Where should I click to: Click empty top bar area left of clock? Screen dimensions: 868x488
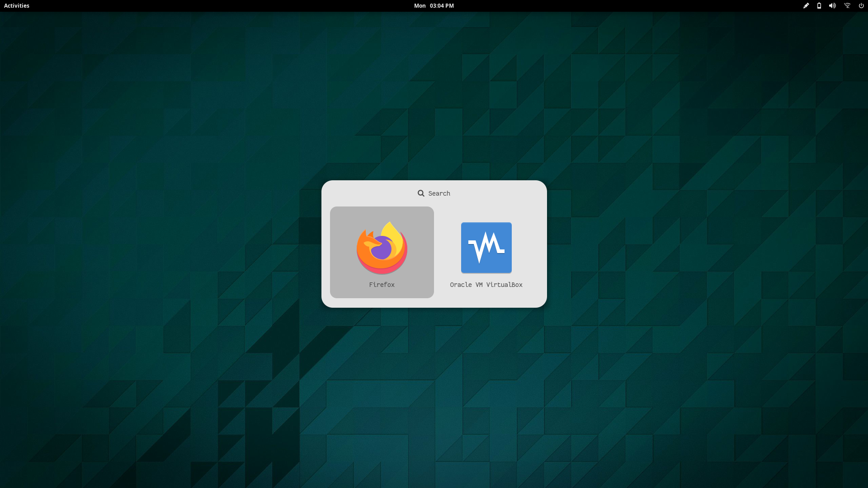click(x=226, y=6)
